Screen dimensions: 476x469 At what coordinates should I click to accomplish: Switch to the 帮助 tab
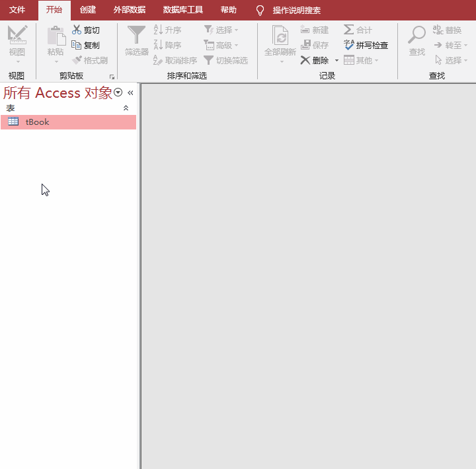click(x=228, y=10)
